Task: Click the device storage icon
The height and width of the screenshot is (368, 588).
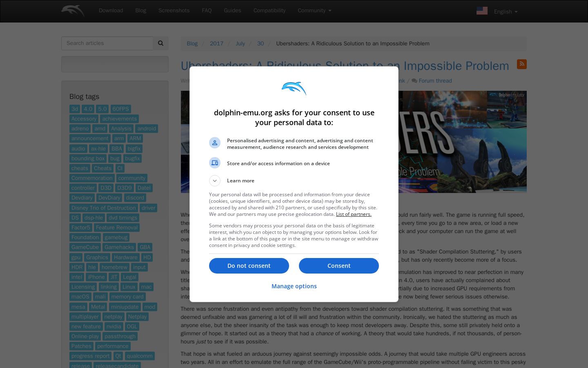Action: point(215,163)
